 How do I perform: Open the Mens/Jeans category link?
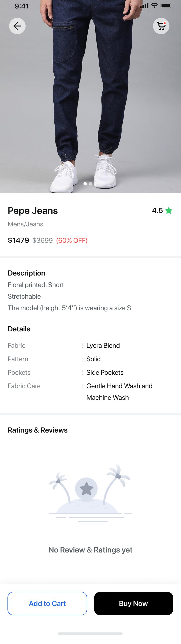tap(25, 224)
